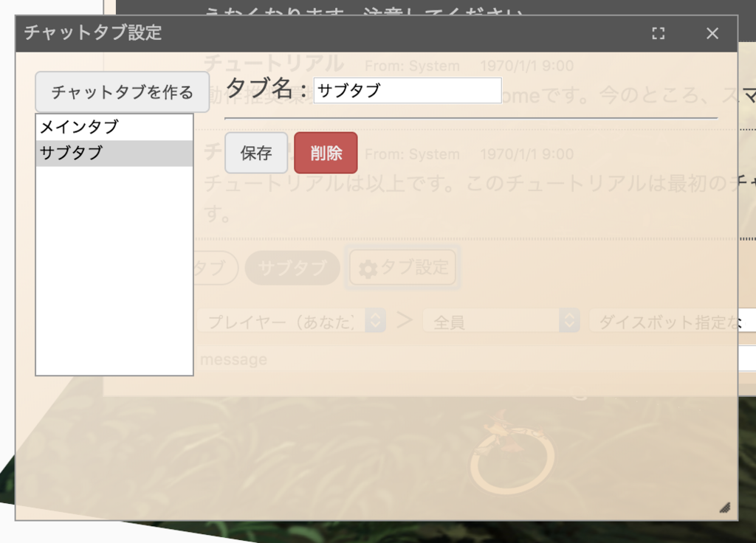This screenshot has width=756, height=543.
Task: Save the tab with 保存 button
Action: 256,153
